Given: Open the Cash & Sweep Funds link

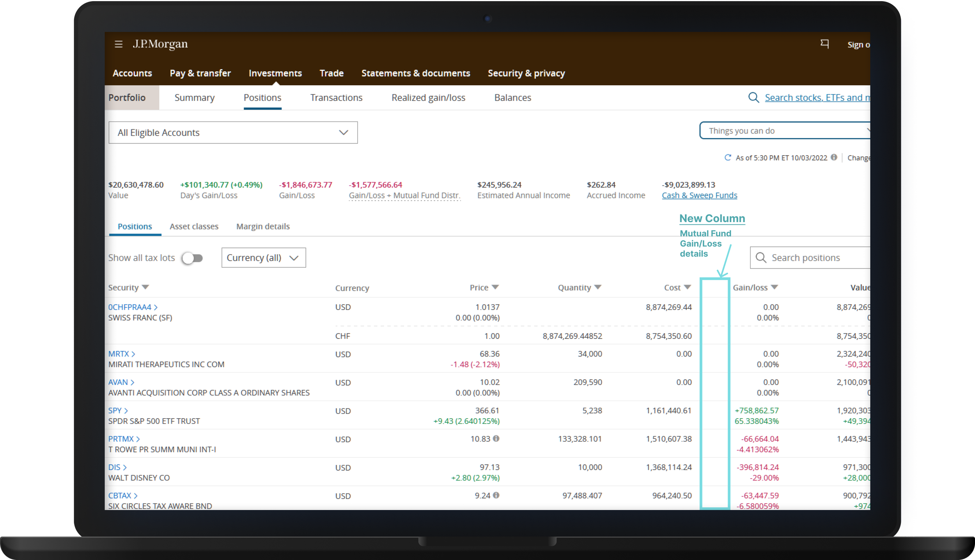Looking at the screenshot, I should (x=699, y=195).
